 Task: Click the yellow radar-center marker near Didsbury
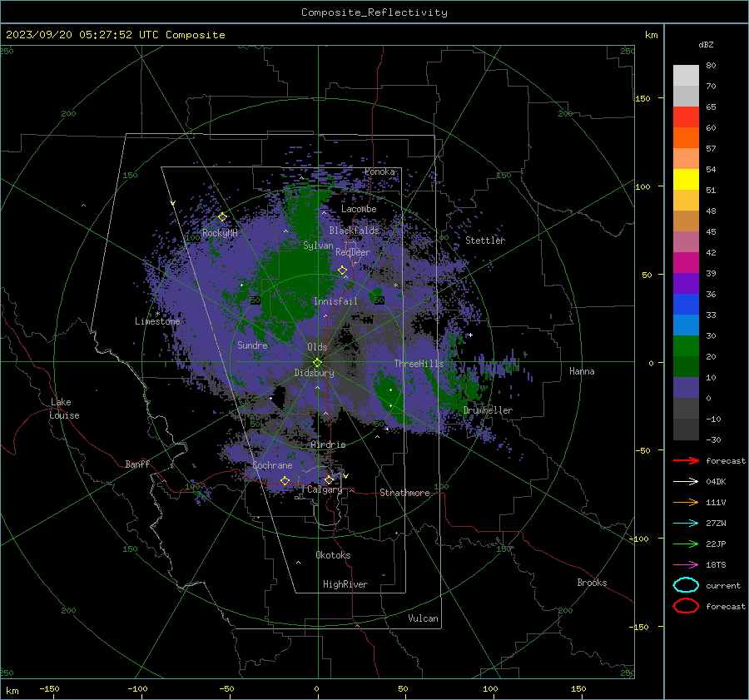(318, 362)
